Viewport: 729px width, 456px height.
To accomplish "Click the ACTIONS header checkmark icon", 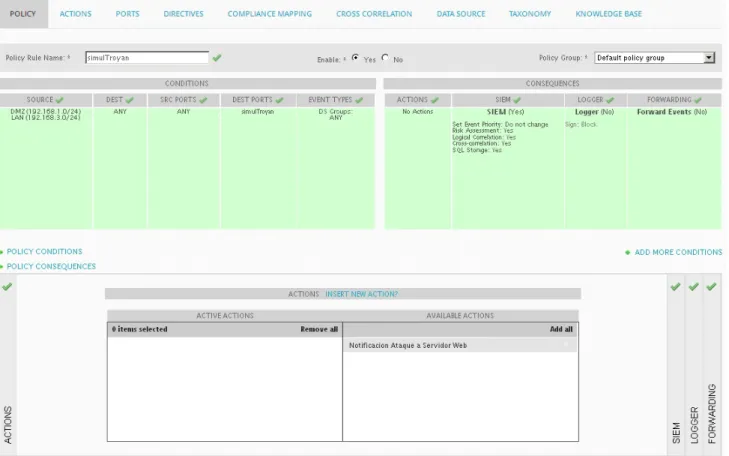I will [x=434, y=100].
